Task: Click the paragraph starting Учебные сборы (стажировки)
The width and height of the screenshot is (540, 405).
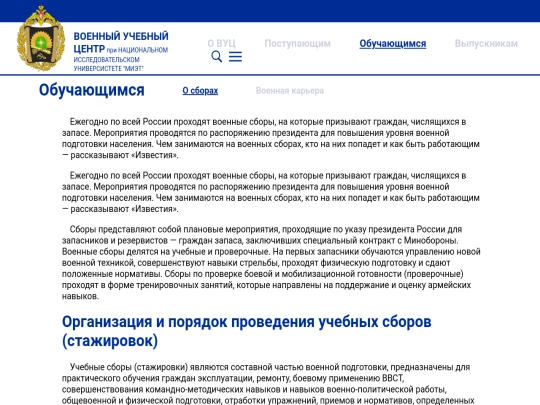Action: click(x=269, y=384)
